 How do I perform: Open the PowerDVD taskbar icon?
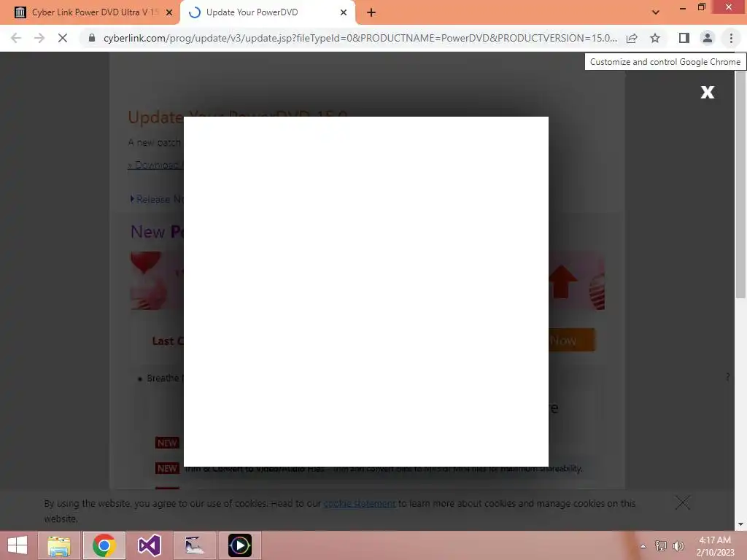tap(239, 545)
